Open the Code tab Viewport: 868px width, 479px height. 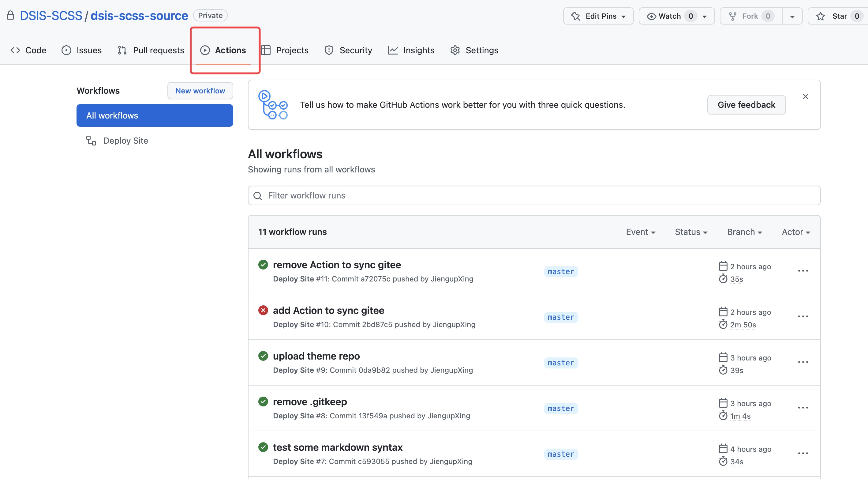(28, 50)
